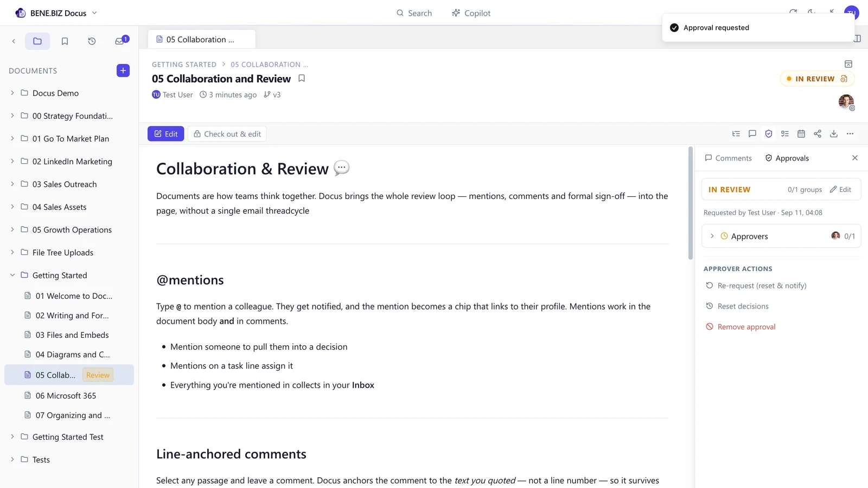Click Reset decisions action

pos(737,306)
